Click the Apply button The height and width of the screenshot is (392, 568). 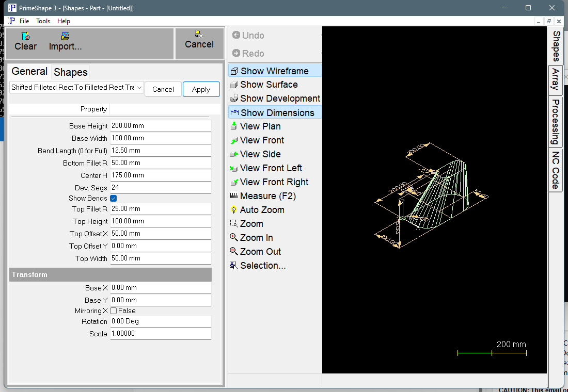(201, 89)
